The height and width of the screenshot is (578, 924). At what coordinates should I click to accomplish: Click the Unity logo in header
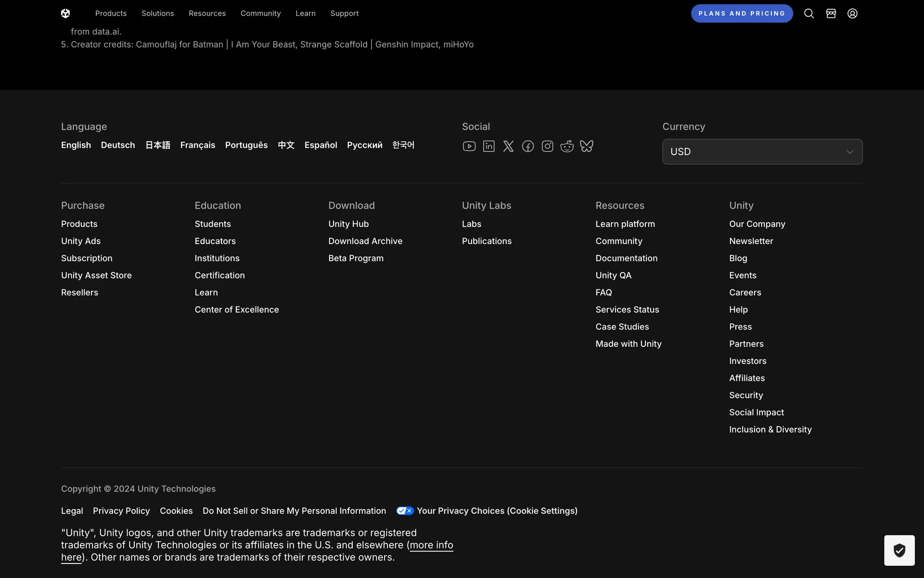point(65,13)
